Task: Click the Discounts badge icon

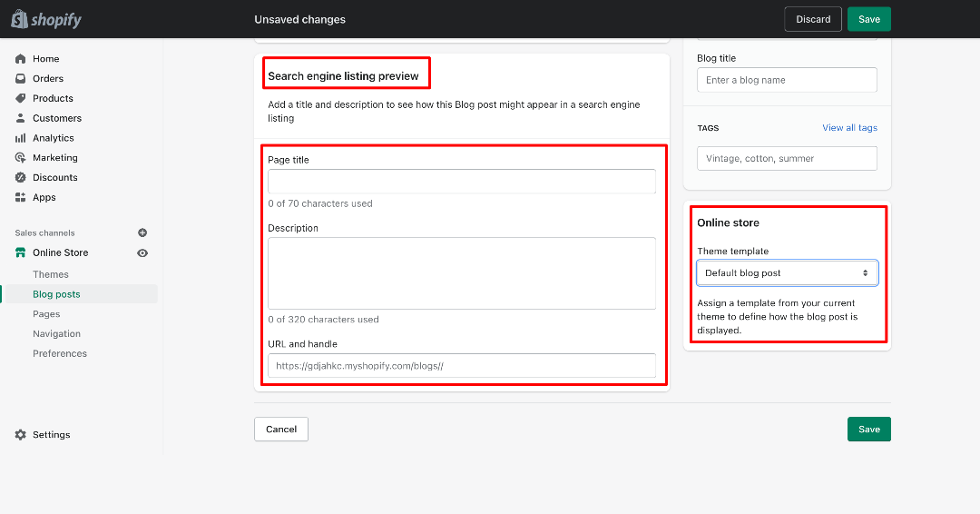Action: pyautogui.click(x=21, y=178)
